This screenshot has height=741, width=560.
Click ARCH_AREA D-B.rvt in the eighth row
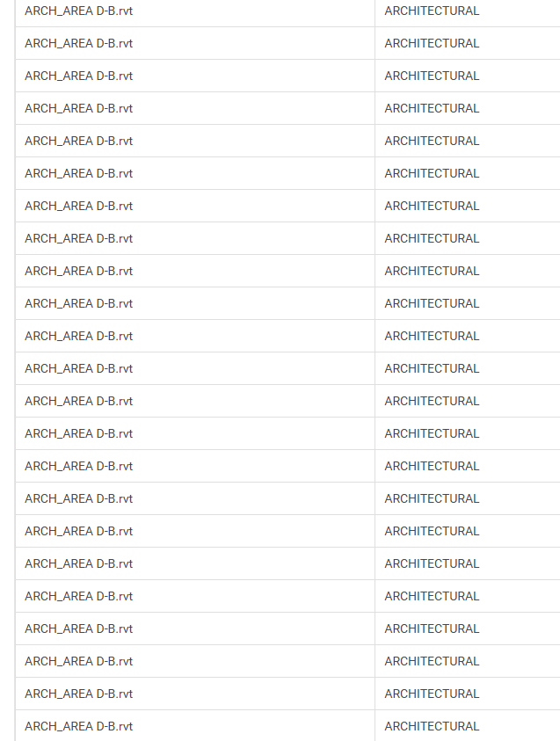[78, 238]
